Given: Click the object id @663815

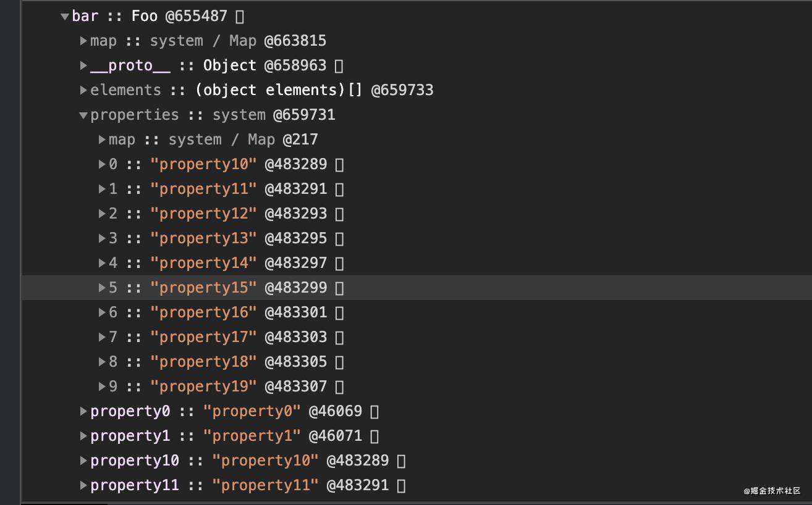Looking at the screenshot, I should pyautogui.click(x=295, y=41).
